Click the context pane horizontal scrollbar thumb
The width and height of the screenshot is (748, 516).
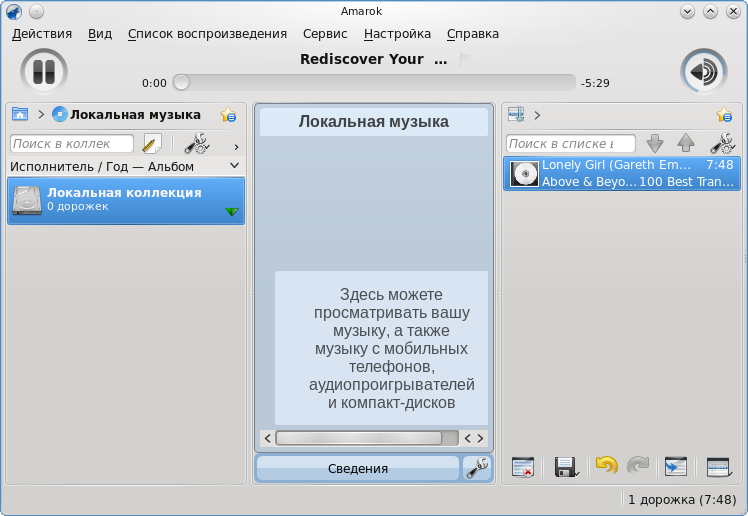pyautogui.click(x=359, y=438)
